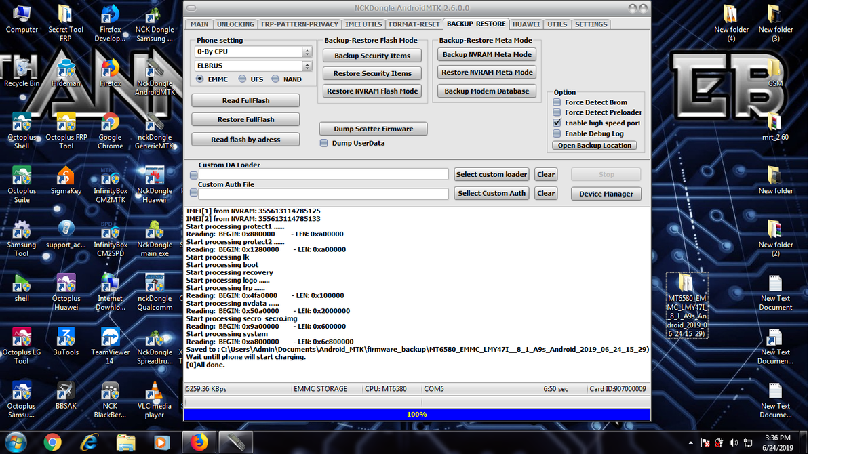Open the NCK BlackBerry desktop icon
The image size is (868, 454).
coord(110,400)
